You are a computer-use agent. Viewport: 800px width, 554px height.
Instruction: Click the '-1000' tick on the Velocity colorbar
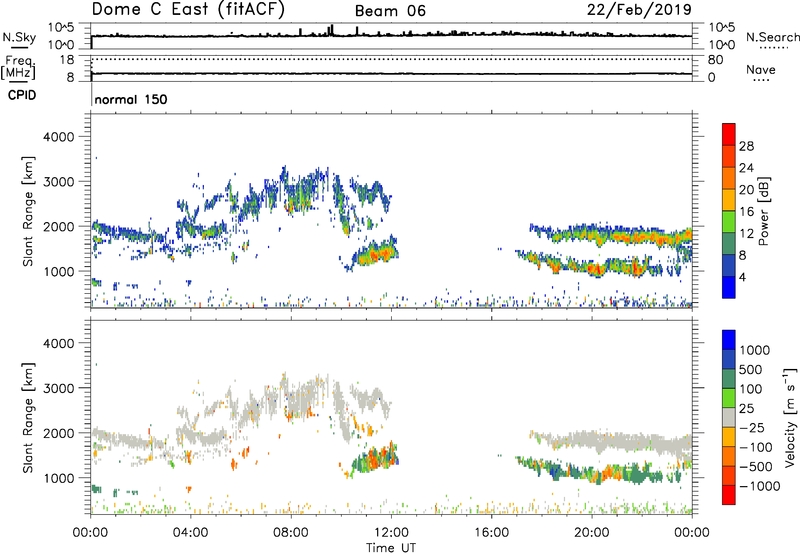[759, 486]
